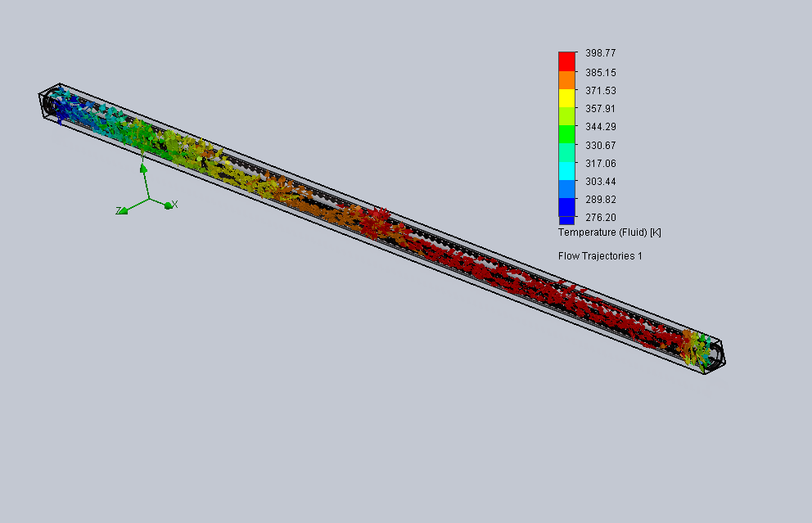Click the vertical Y axis arrow of triad
Viewport: 812px width, 523px height.
pos(143,169)
